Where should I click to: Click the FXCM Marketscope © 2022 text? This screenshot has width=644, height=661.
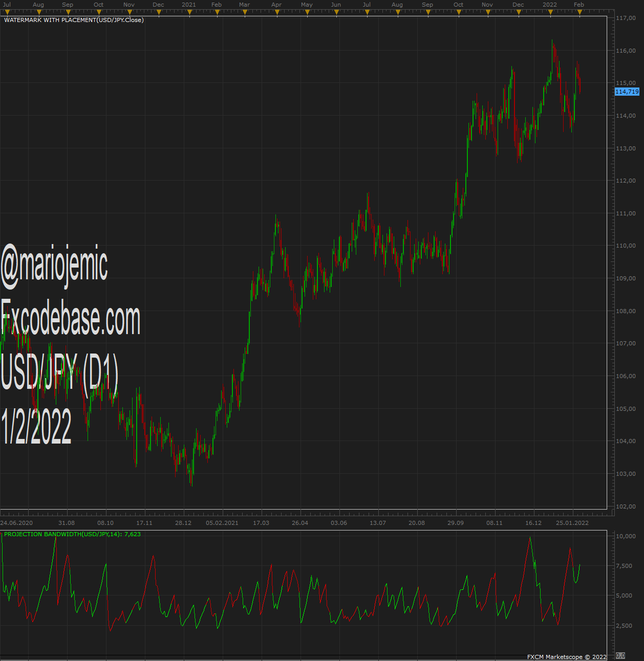click(567, 657)
